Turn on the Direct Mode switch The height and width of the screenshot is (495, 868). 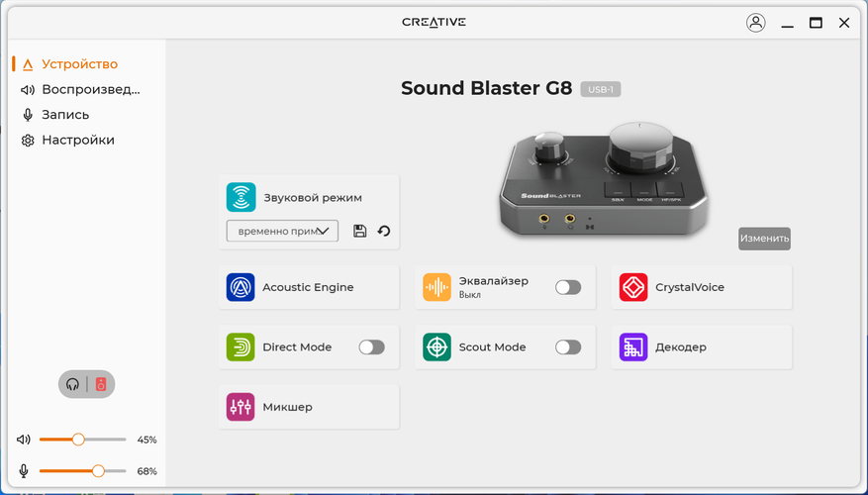(371, 347)
